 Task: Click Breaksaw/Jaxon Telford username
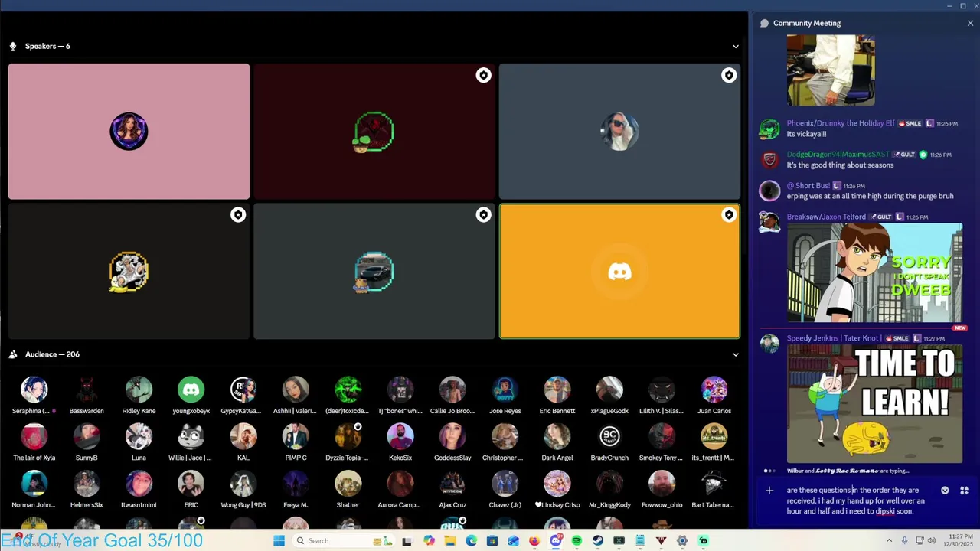[826, 217]
